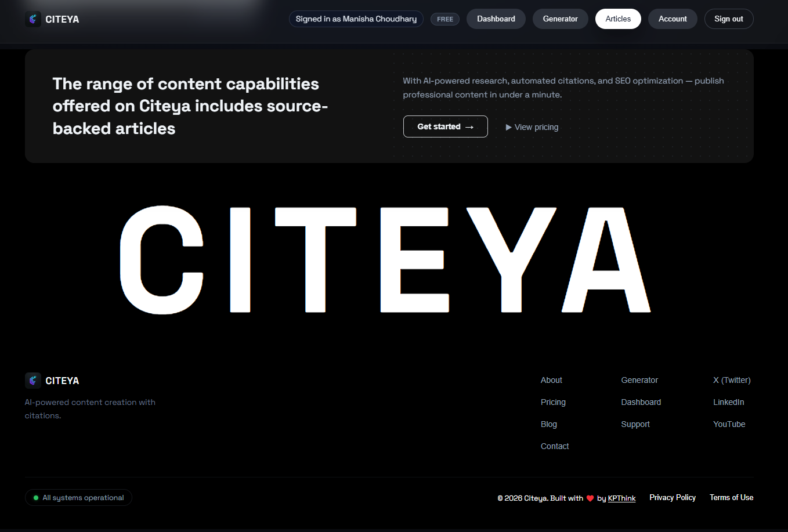Open the Pricing link in the footer

[552, 402]
